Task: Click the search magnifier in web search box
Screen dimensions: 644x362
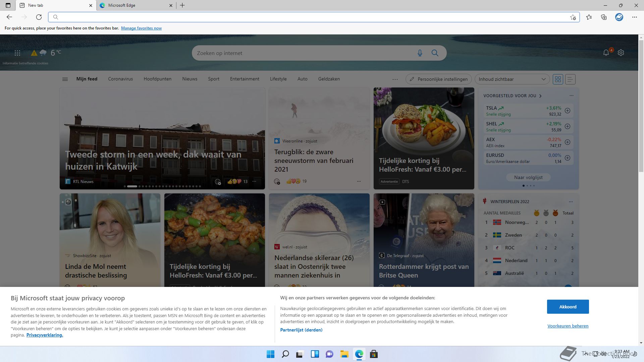Action: (435, 53)
